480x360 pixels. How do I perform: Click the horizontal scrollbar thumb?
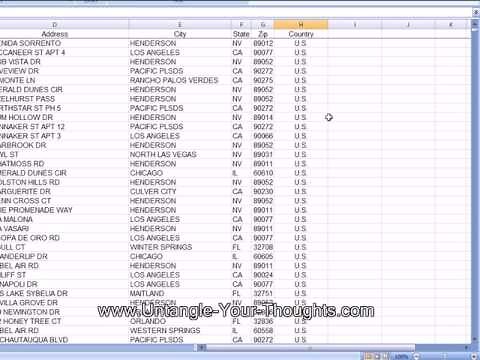[310, 348]
